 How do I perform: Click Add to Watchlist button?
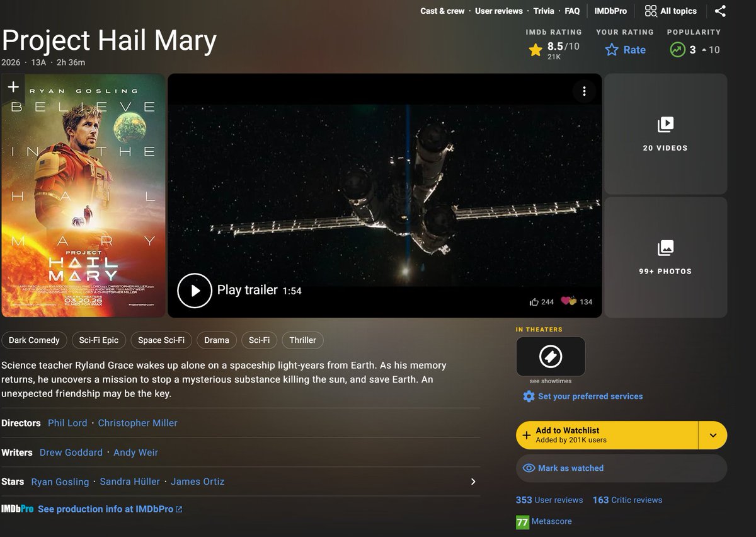tap(607, 435)
